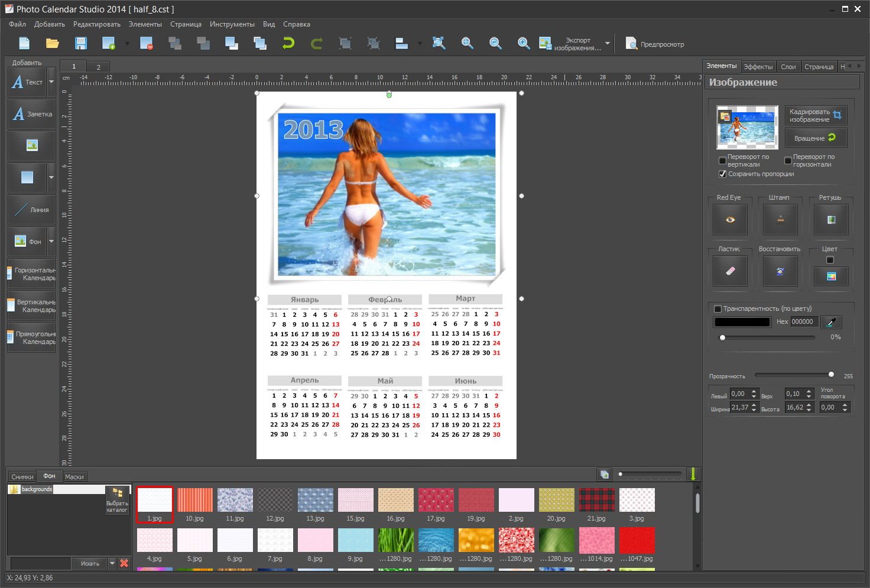The image size is (870, 588).
Task: Open the Red Eye correction tool
Action: coord(731,219)
